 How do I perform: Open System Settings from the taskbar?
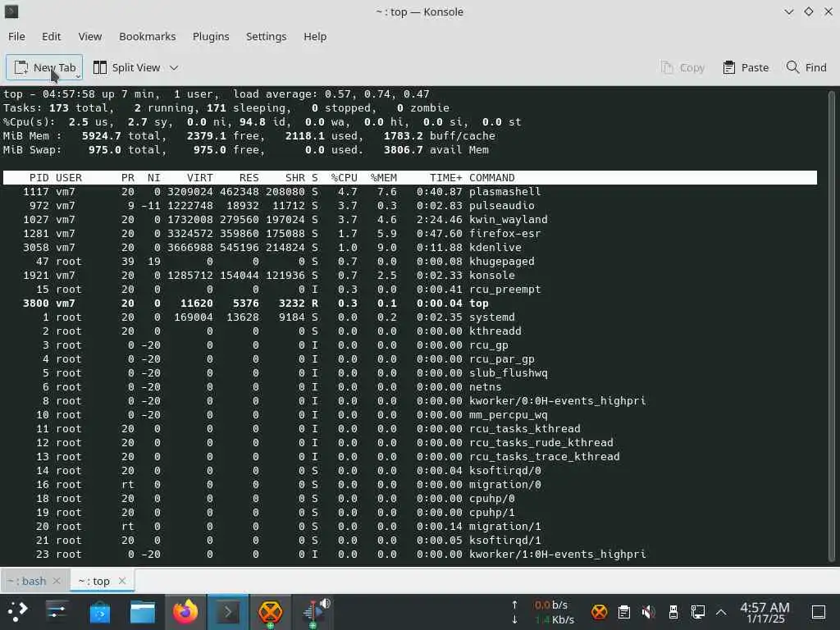[57, 612]
